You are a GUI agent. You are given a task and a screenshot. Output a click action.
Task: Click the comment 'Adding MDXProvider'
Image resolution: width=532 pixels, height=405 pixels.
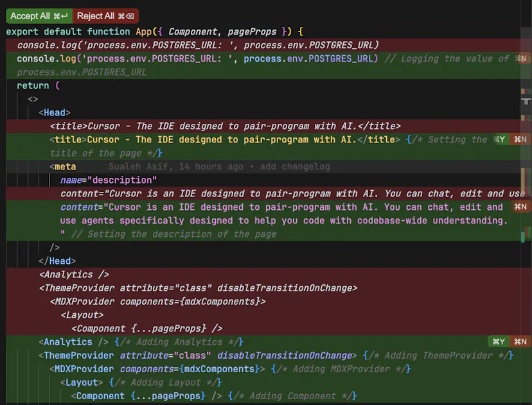point(341,369)
